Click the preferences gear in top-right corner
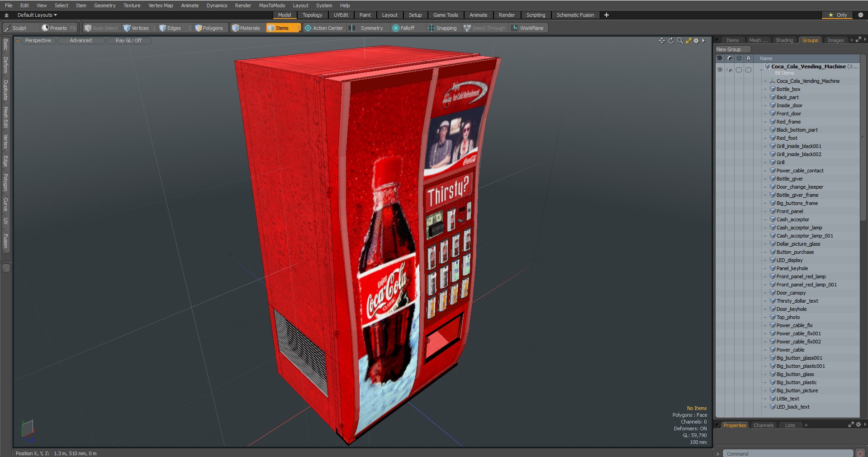The width and height of the screenshot is (868, 457). tap(861, 15)
